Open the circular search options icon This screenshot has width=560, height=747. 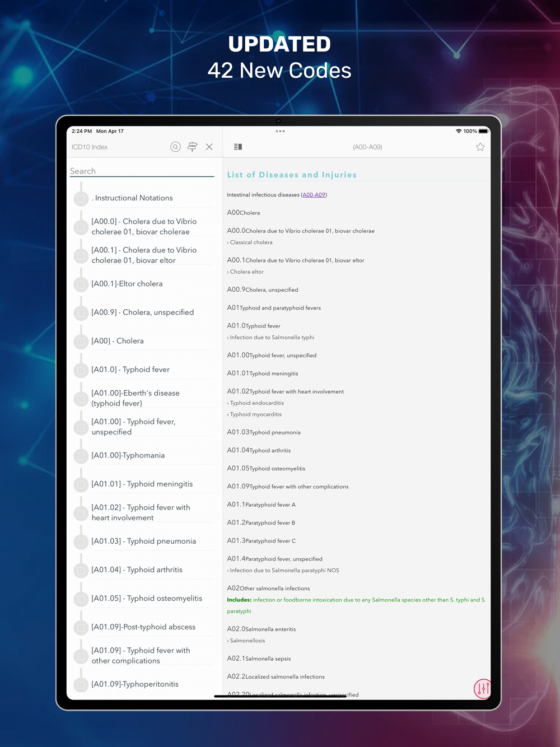(175, 147)
